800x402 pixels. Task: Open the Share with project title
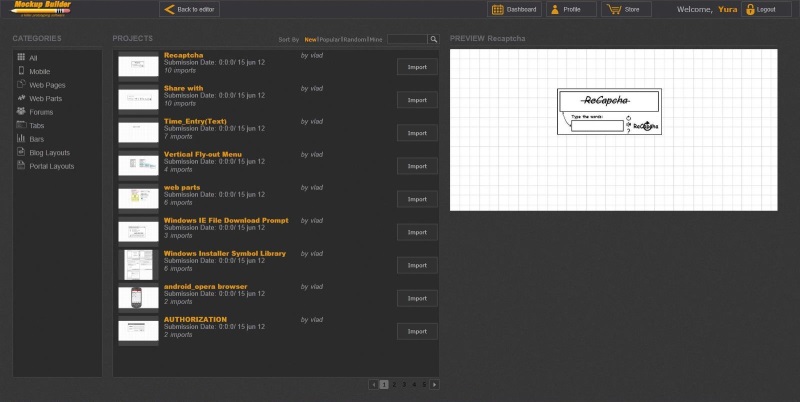coord(183,88)
